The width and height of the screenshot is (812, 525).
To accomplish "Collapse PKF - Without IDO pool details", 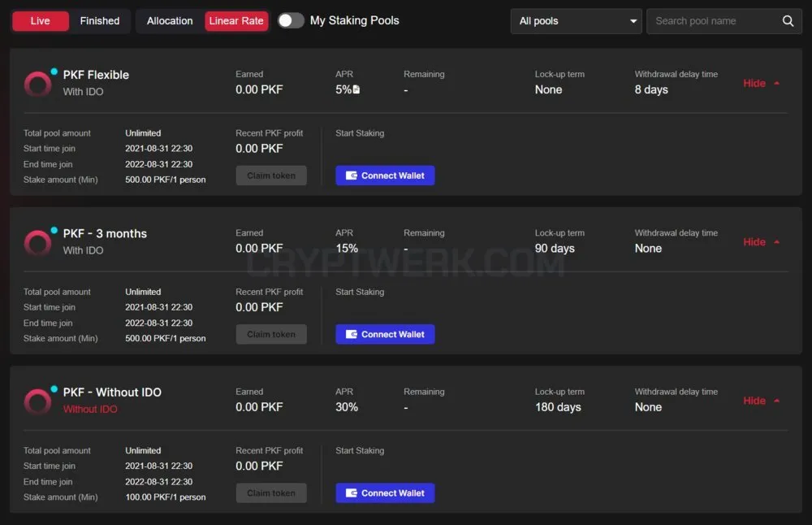I will point(762,401).
